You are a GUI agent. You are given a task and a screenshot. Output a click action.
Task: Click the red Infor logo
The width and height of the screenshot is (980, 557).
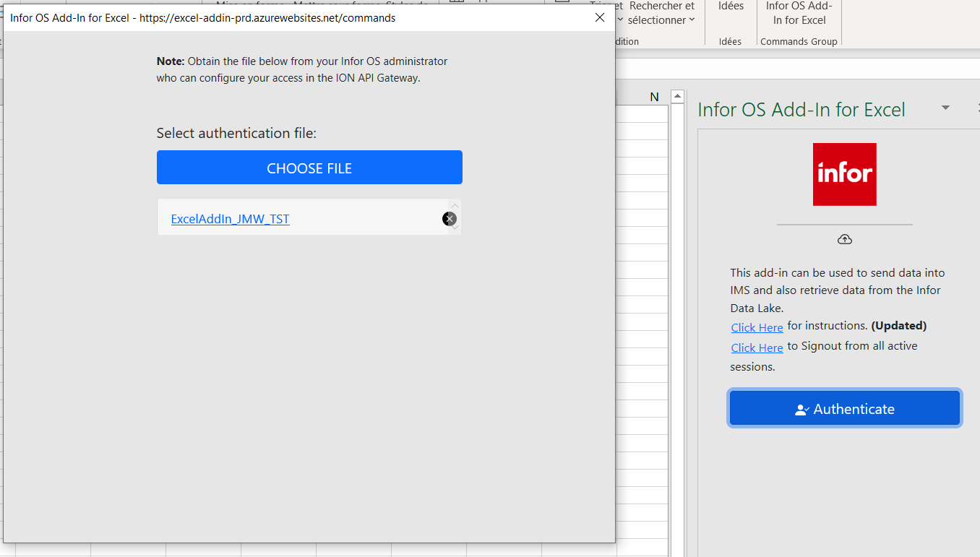(844, 174)
